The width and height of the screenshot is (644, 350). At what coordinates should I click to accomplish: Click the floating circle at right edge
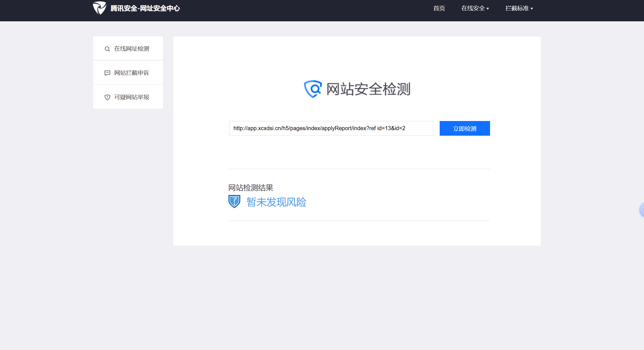642,210
